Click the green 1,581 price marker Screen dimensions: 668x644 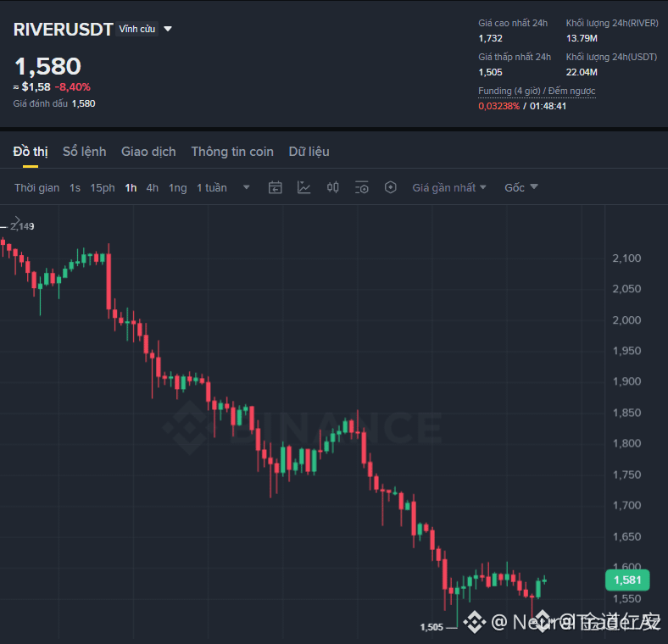(x=627, y=580)
